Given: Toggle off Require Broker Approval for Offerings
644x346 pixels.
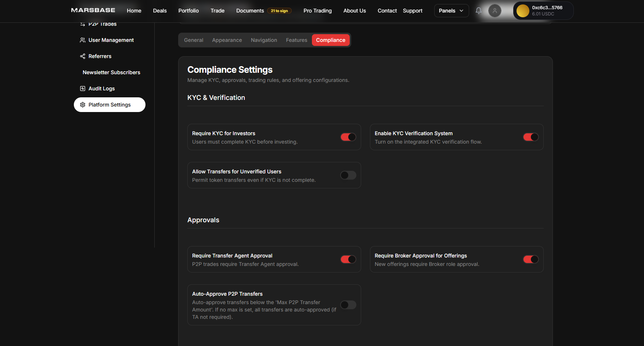Looking at the screenshot, I should coord(530,259).
